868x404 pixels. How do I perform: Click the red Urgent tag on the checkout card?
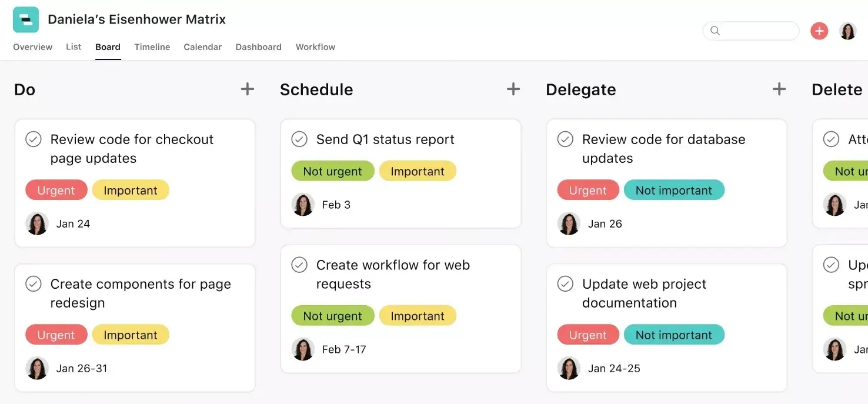point(56,190)
